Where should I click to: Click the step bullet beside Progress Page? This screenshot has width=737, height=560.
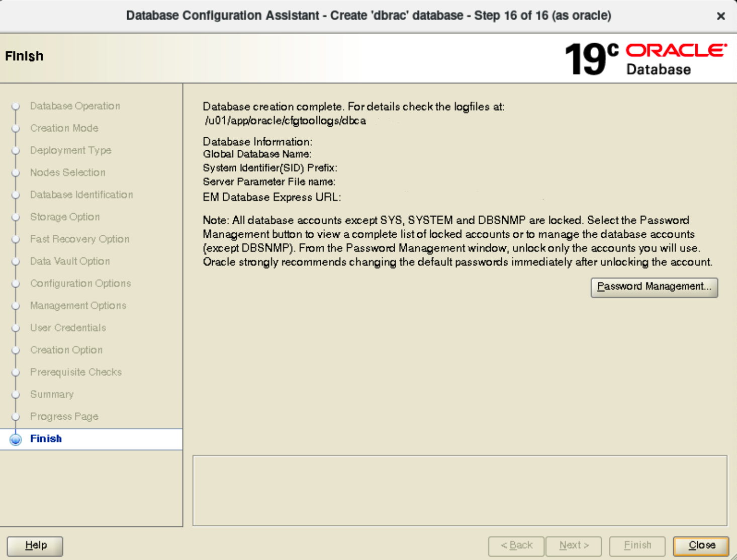point(16,416)
